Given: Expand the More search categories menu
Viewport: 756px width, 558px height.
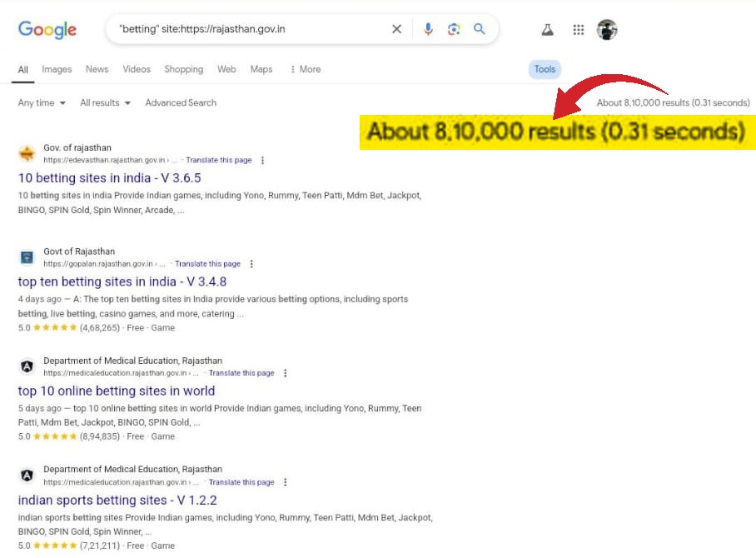Looking at the screenshot, I should (x=305, y=69).
